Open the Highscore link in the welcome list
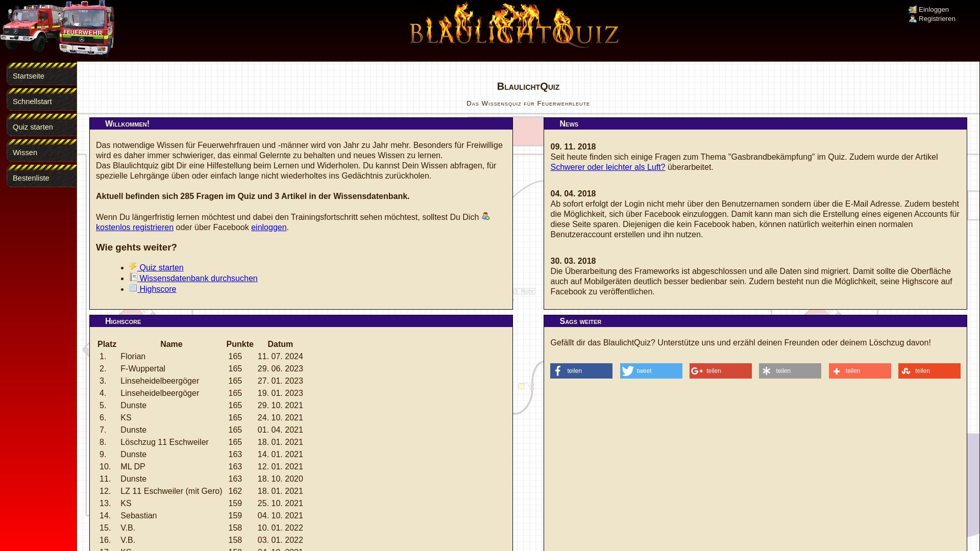Screen dimensions: 980x551 158,289
